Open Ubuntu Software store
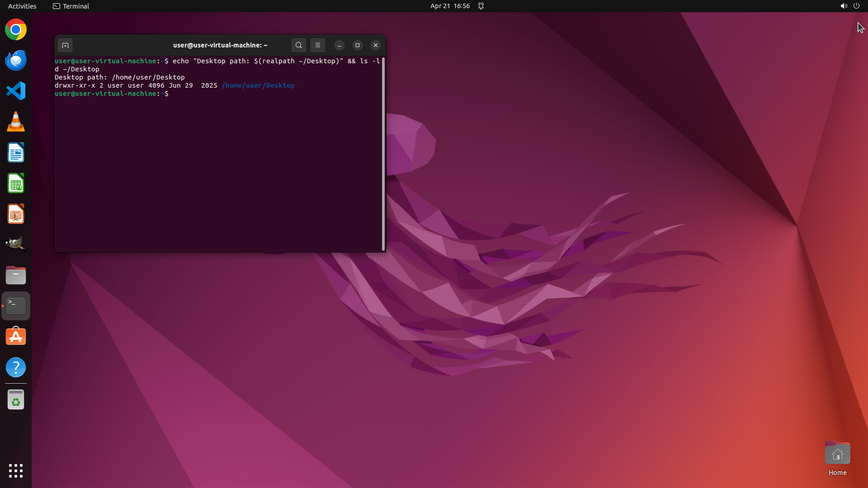 point(16,337)
